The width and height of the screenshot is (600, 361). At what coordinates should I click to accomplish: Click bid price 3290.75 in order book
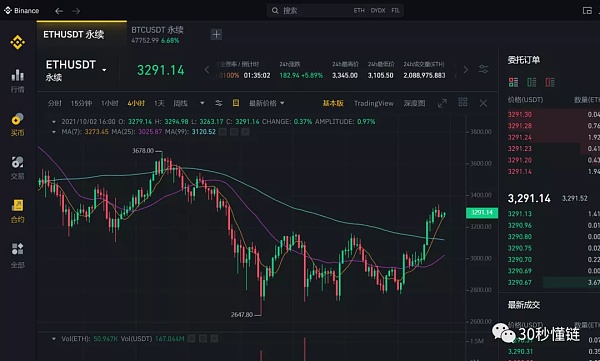coord(520,248)
